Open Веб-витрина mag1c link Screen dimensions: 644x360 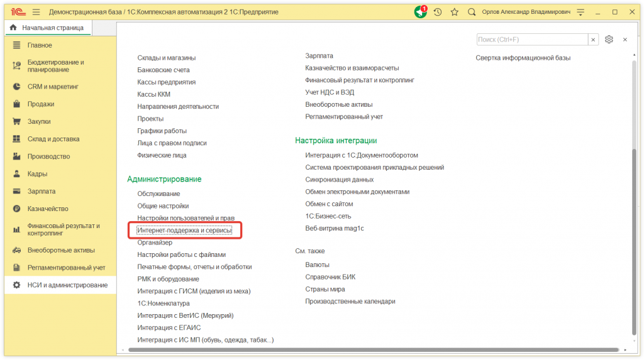coord(335,228)
